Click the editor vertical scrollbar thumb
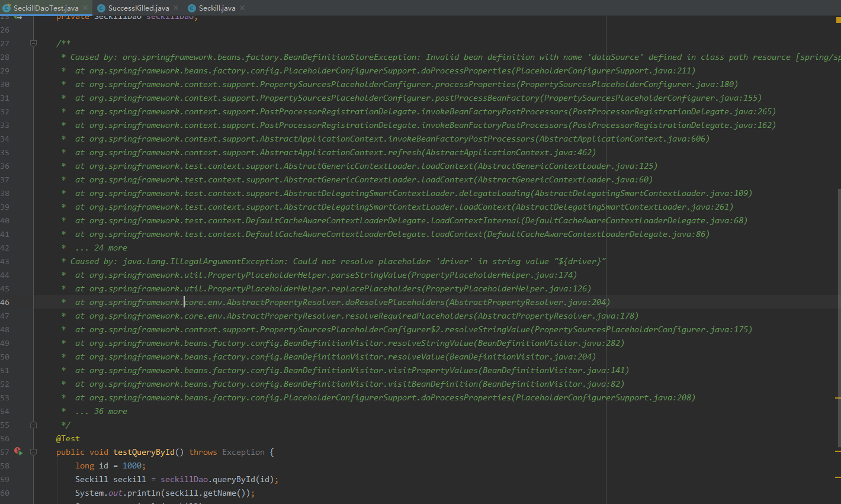This screenshot has width=841, height=504. (x=839, y=317)
